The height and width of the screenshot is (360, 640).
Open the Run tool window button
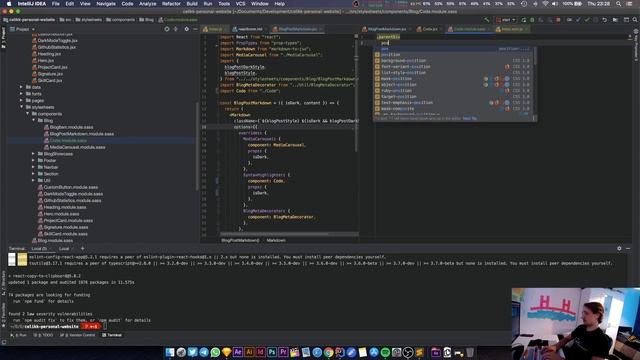[x=18, y=335]
